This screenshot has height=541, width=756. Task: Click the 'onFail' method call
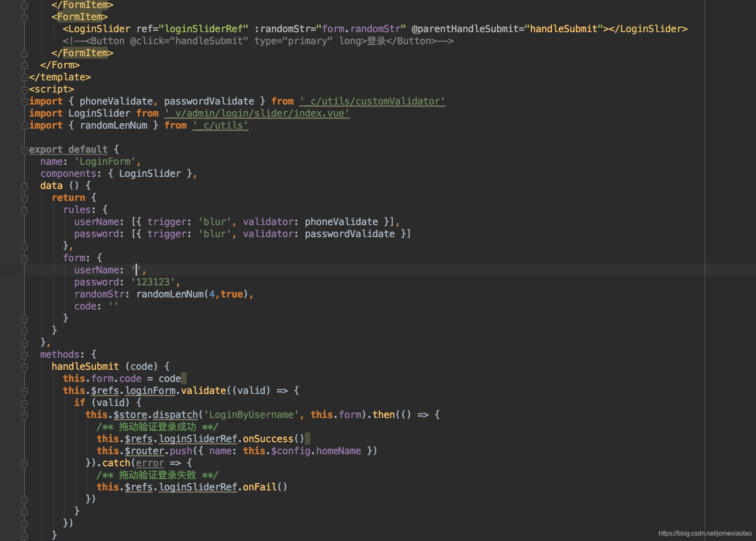(260, 487)
